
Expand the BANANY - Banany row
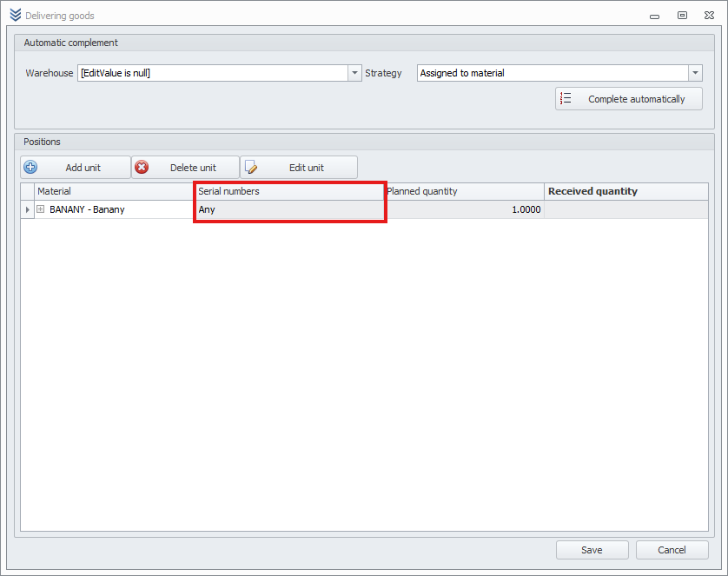click(41, 209)
